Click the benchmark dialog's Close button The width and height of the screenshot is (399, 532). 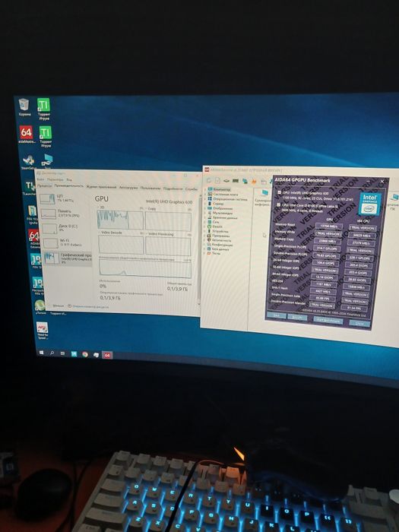coord(359,323)
